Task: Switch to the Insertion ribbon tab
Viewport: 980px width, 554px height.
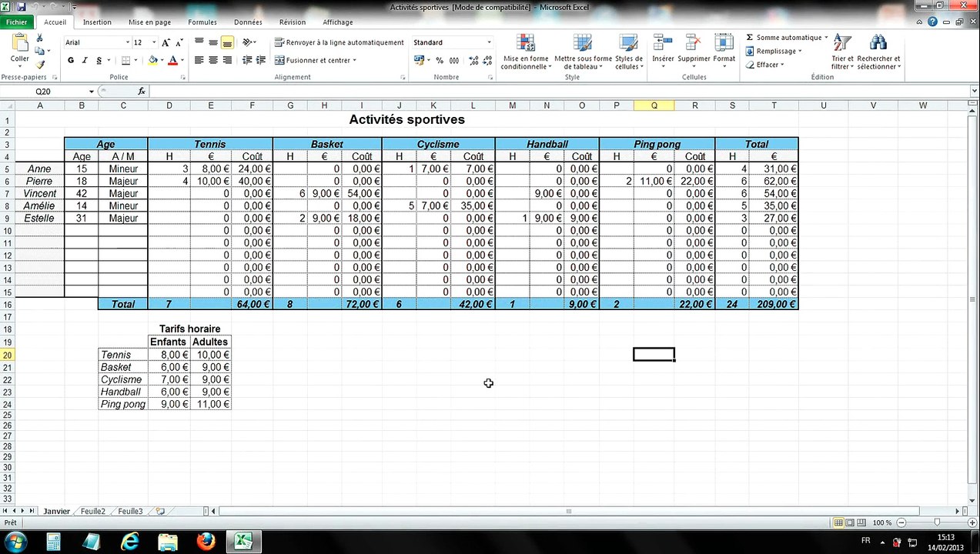Action: pos(97,22)
